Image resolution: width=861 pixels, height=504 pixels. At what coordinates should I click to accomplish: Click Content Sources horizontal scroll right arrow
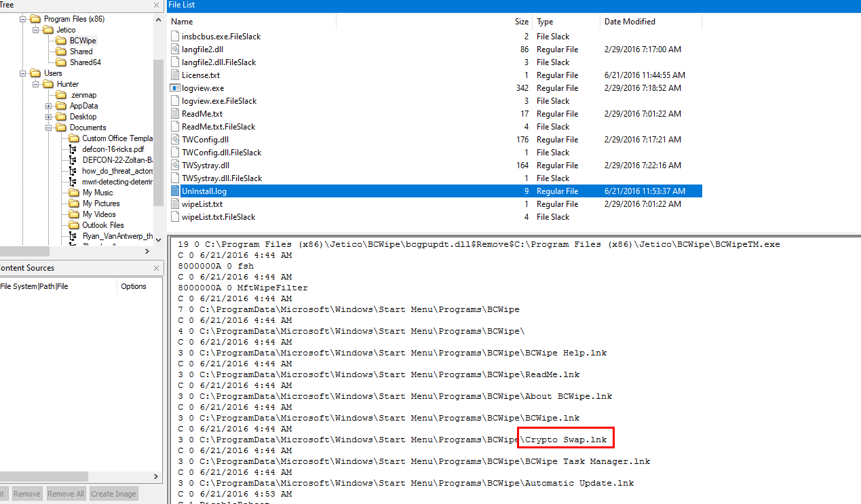tap(157, 477)
